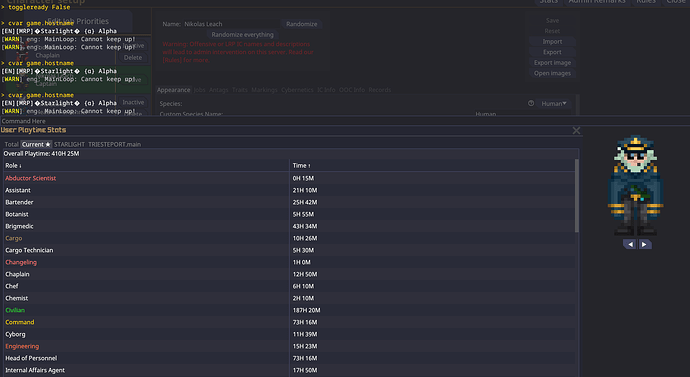Select the Head of Personnel row

290,358
